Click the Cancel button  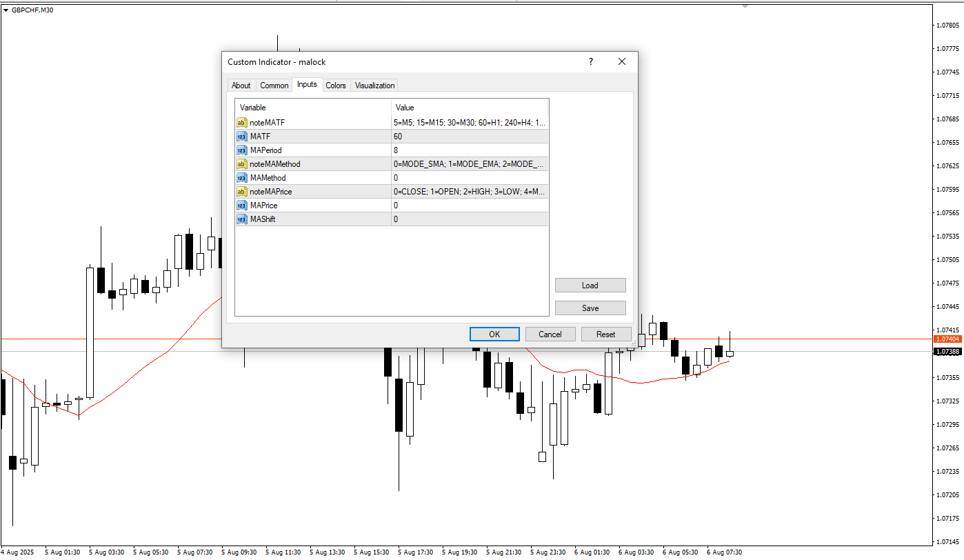pos(550,334)
